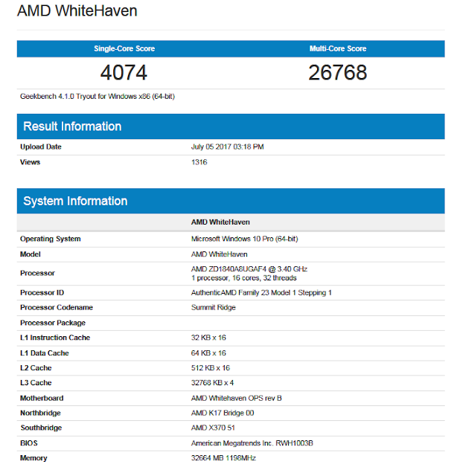The height and width of the screenshot is (476, 457).
Task: Click the L3 Cache label
Action: 36,383
